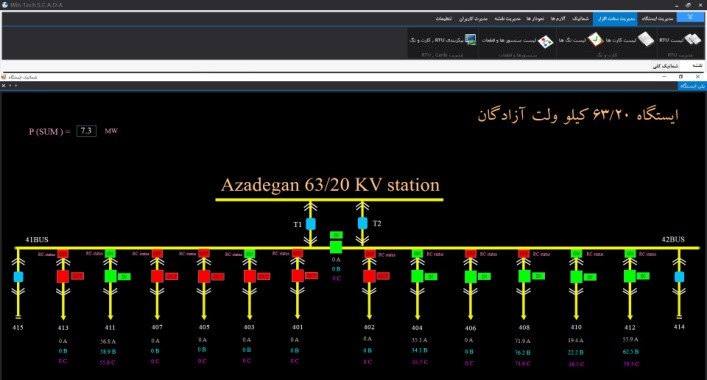
Task: Select the hardware management tab (مدیریت سخت افزار)
Action: click(615, 18)
